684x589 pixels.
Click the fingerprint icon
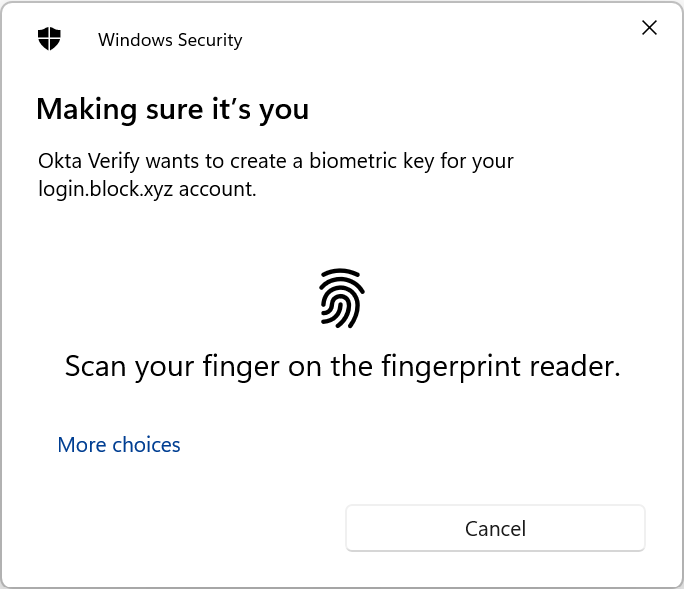coord(342,298)
